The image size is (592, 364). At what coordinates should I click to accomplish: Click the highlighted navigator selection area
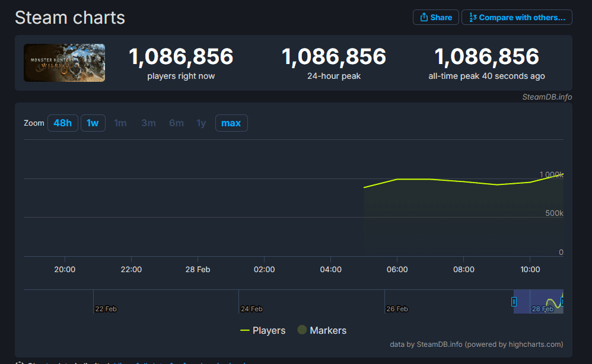tap(539, 301)
